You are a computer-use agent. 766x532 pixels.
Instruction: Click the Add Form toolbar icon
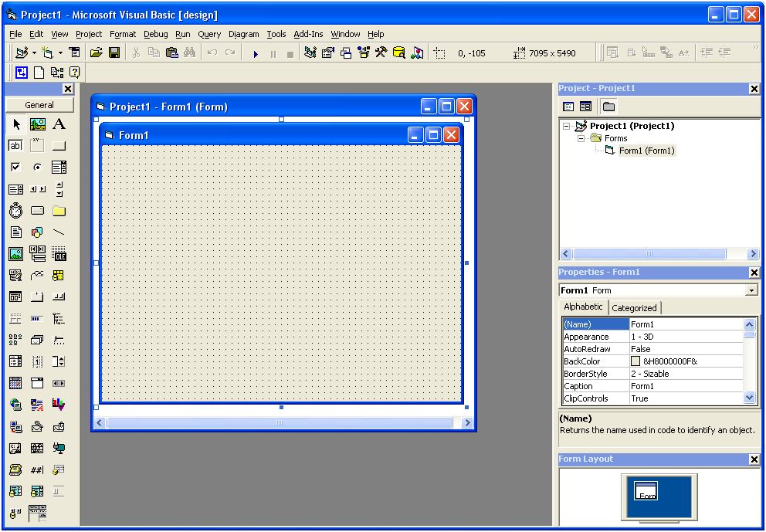click(48, 53)
